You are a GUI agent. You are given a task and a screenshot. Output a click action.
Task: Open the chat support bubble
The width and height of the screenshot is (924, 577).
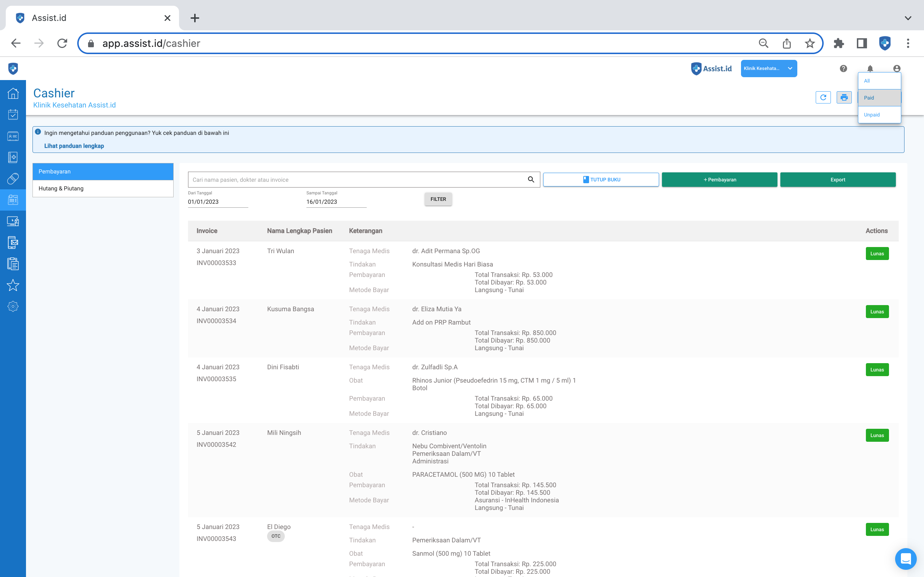[905, 559]
